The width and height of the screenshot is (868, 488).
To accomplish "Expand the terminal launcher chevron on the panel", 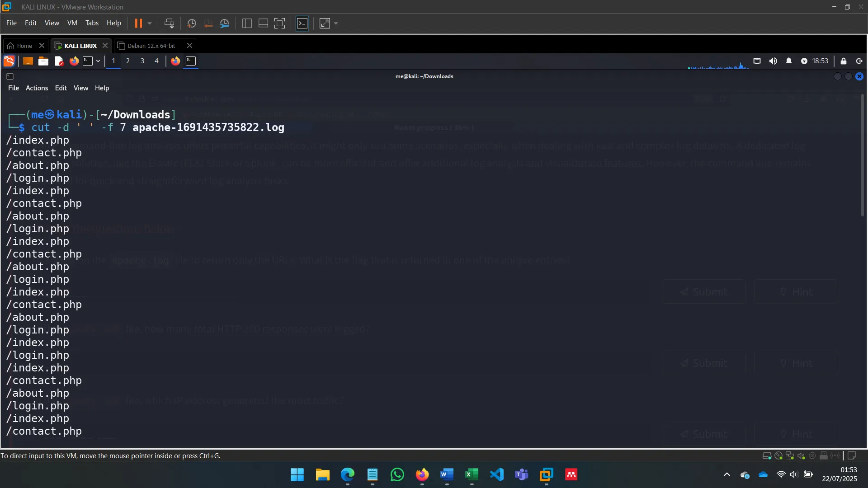I will coord(98,61).
